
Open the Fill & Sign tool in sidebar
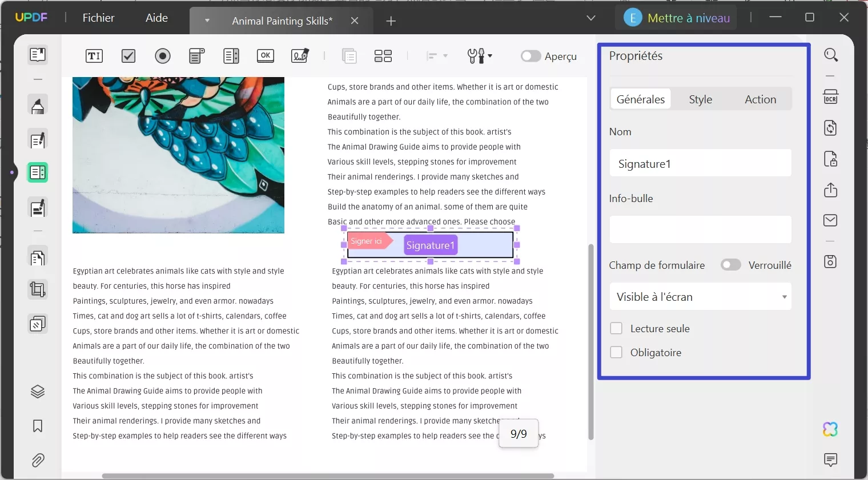38,208
